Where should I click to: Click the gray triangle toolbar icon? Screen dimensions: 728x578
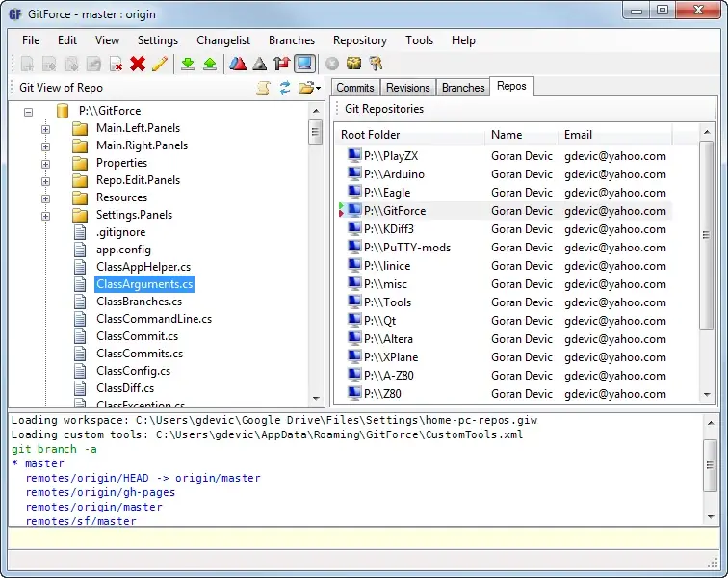[x=259, y=64]
